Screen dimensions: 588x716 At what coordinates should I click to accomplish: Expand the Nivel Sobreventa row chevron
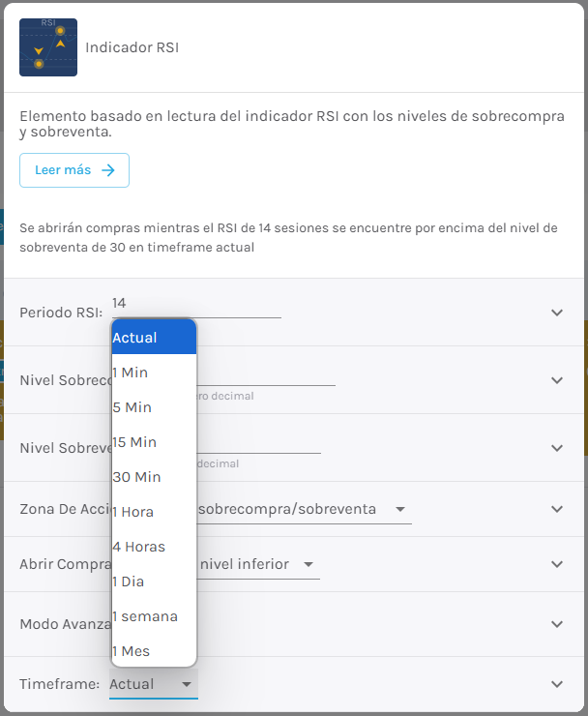click(x=557, y=448)
